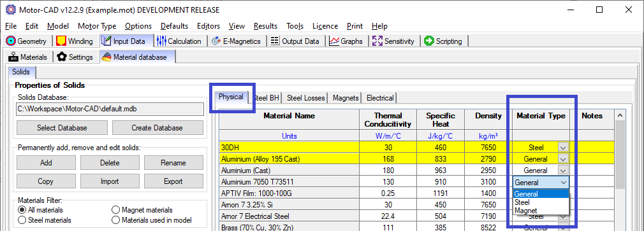Switch to the Physical properties tab
The image size is (644, 231).
pyautogui.click(x=231, y=97)
